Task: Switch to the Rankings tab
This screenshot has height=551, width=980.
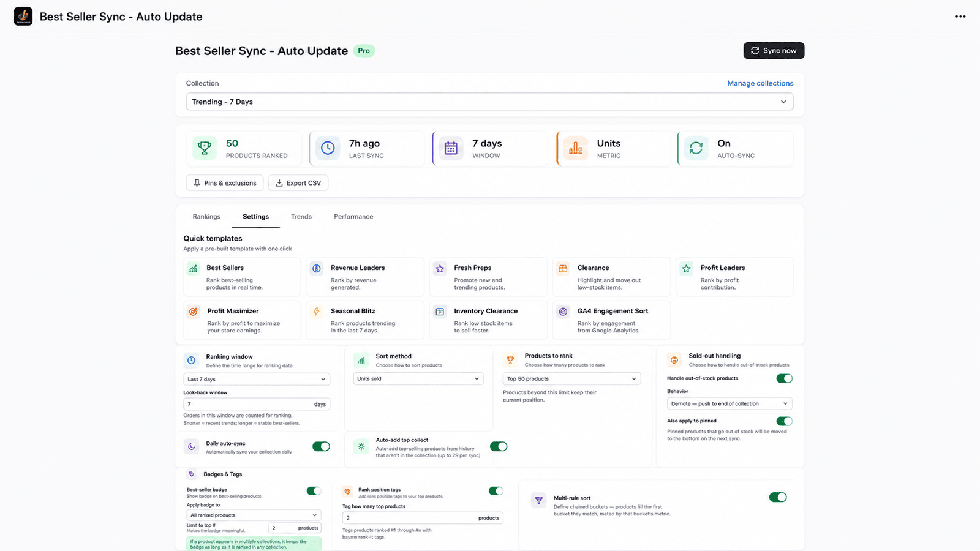Action: pos(206,217)
